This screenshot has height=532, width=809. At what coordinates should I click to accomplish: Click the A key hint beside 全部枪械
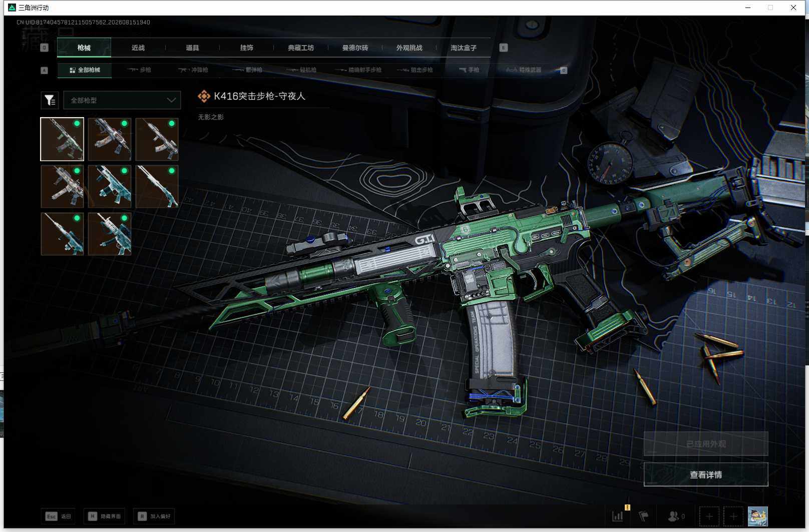coord(45,70)
